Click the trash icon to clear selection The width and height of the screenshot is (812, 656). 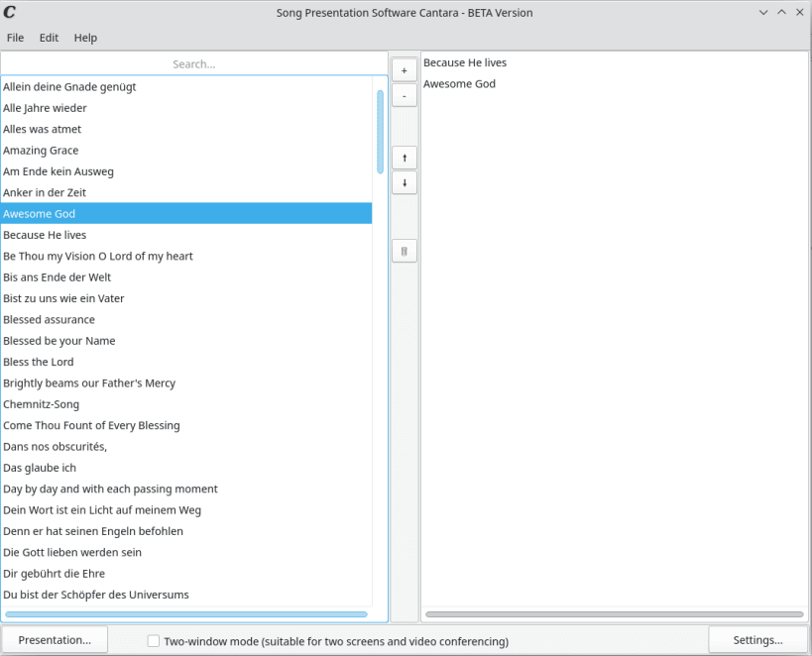pyautogui.click(x=405, y=252)
